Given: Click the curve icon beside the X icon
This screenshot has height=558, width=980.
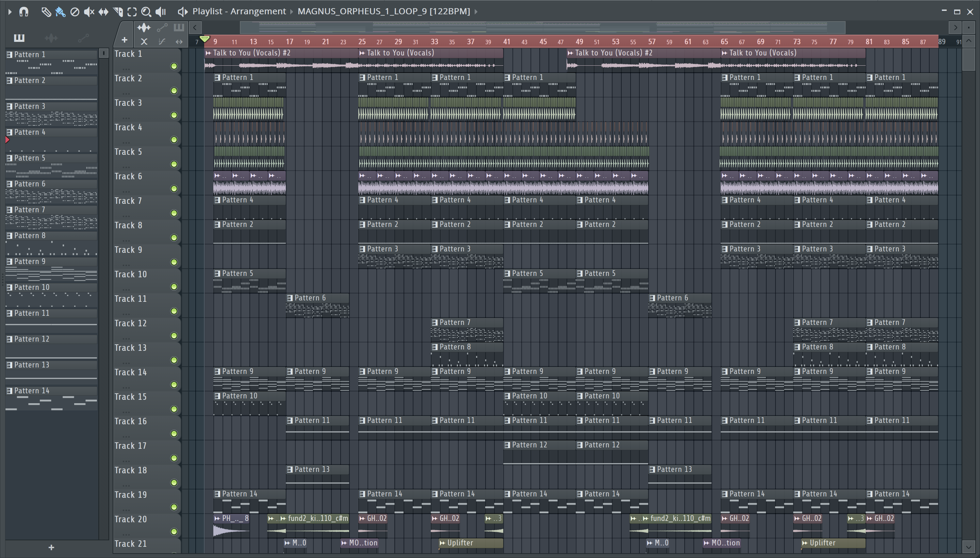Looking at the screenshot, I should (x=162, y=42).
